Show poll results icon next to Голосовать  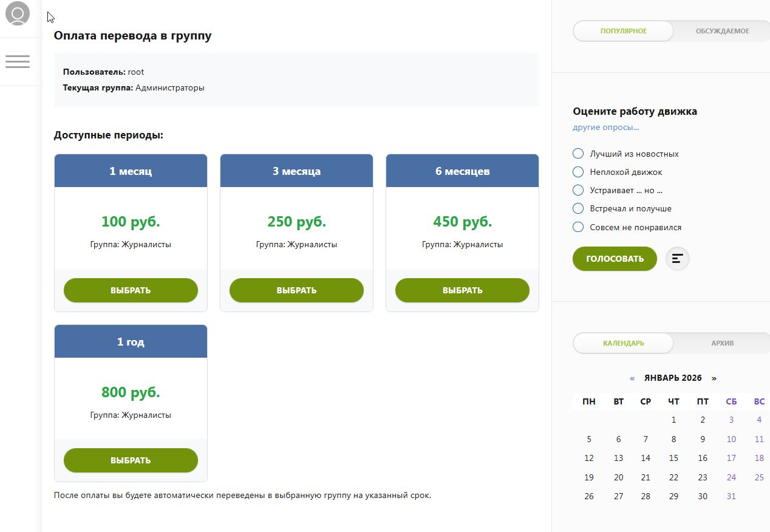tap(677, 259)
